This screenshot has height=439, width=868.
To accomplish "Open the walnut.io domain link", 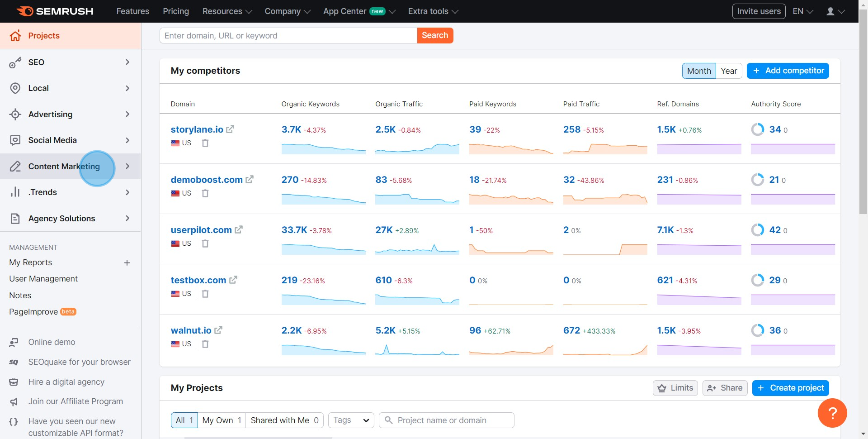I will coord(191,330).
